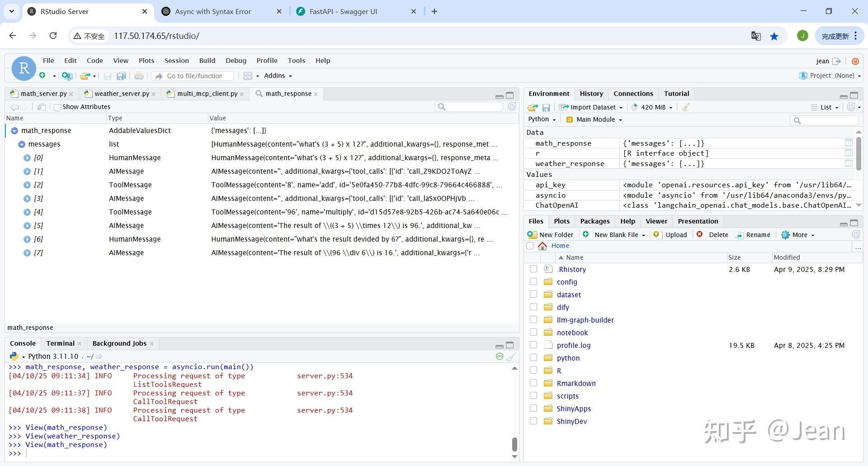Collapse the messages list node
The height and width of the screenshot is (466, 868).
pos(21,144)
